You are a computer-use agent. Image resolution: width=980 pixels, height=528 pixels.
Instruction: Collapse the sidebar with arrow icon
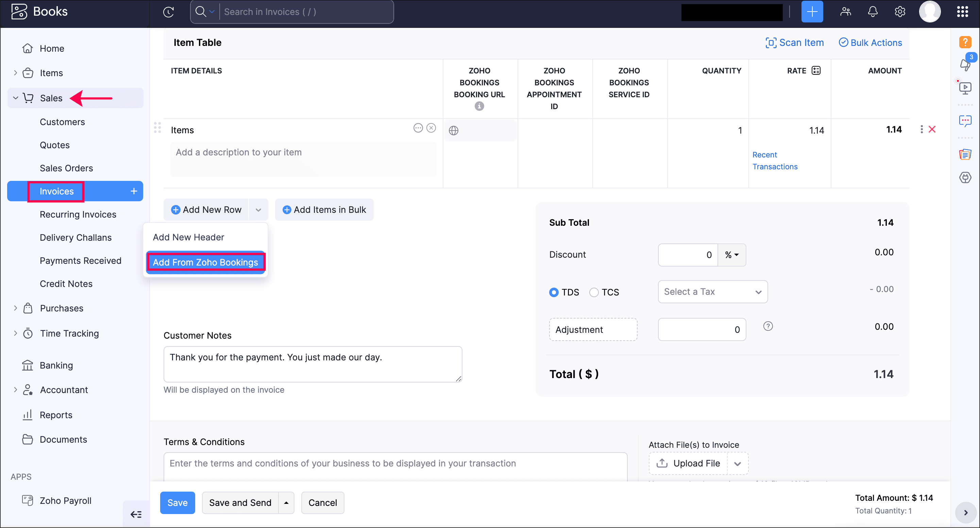(x=136, y=514)
